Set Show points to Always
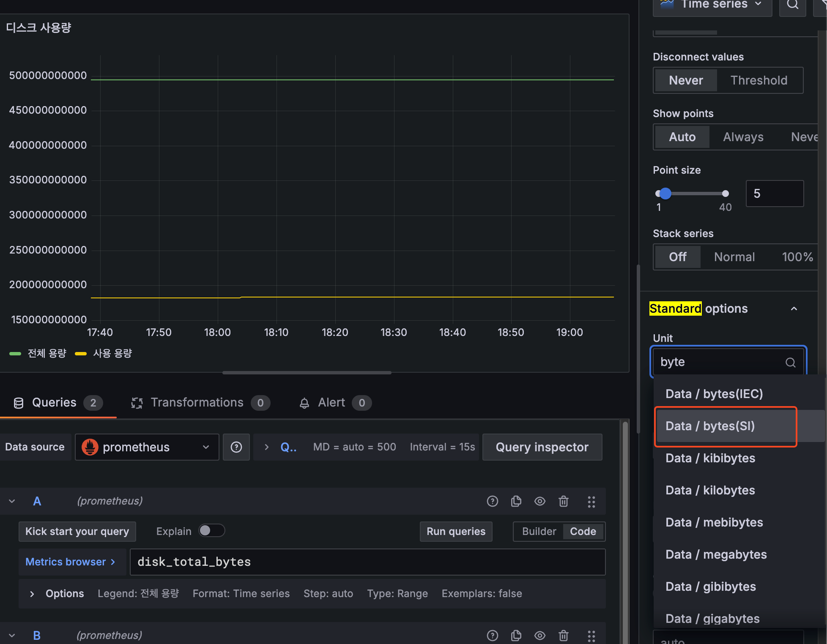The height and width of the screenshot is (644, 827). pos(743,137)
